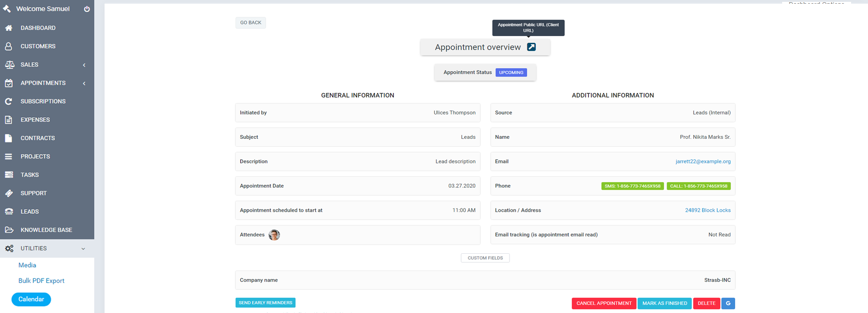Click the company name Strasb-INC
The height and width of the screenshot is (313, 868).
[717, 280]
